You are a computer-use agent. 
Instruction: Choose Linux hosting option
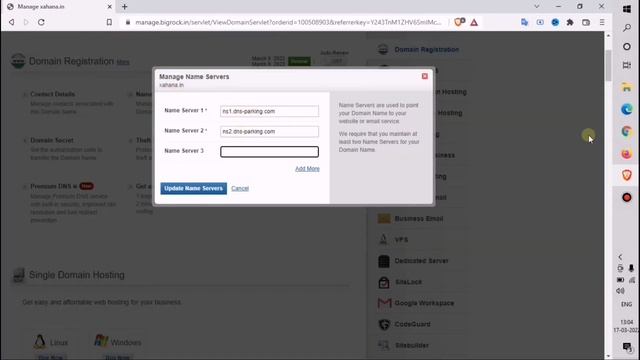click(x=51, y=342)
